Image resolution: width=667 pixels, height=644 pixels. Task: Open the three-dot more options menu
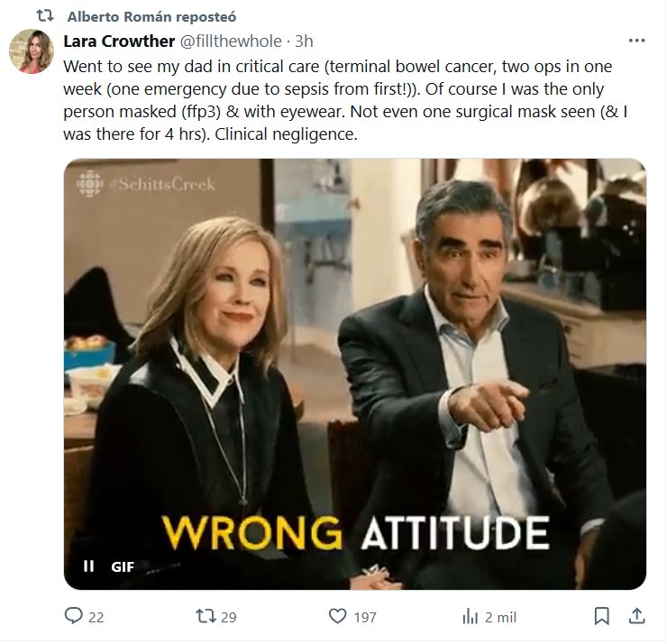pyautogui.click(x=636, y=41)
